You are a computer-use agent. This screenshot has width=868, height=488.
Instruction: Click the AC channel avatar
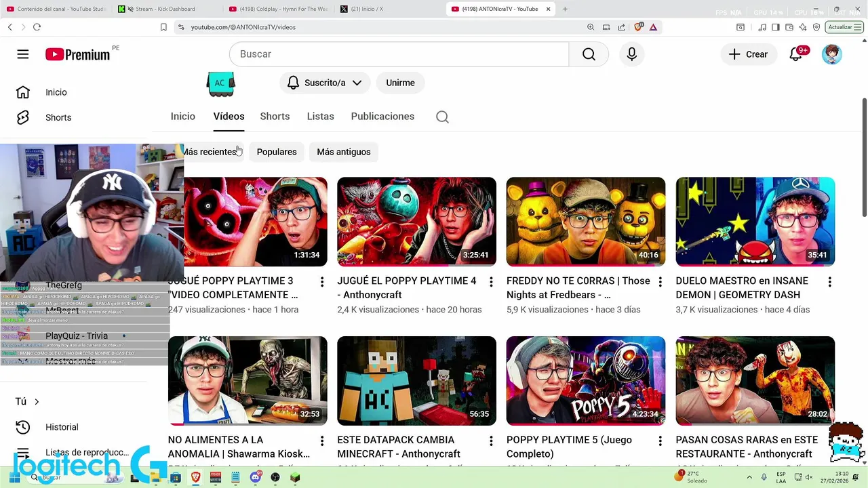point(220,83)
